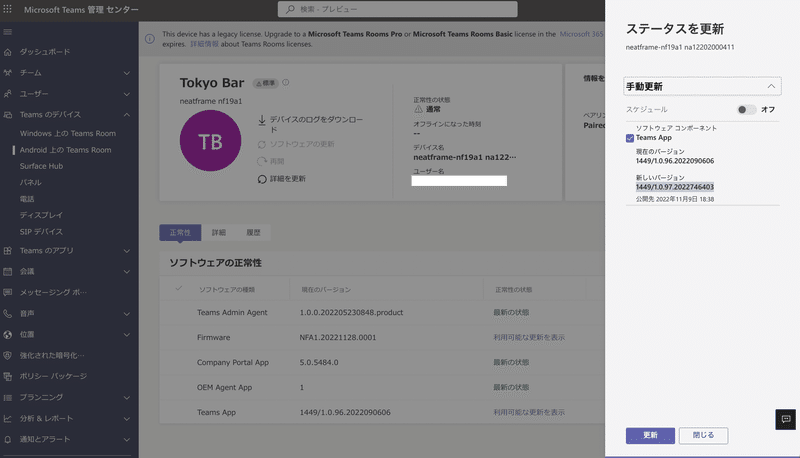This screenshot has width=800, height=458.
Task: Click the 通知とアラート bell icon
Action: [x=8, y=440]
